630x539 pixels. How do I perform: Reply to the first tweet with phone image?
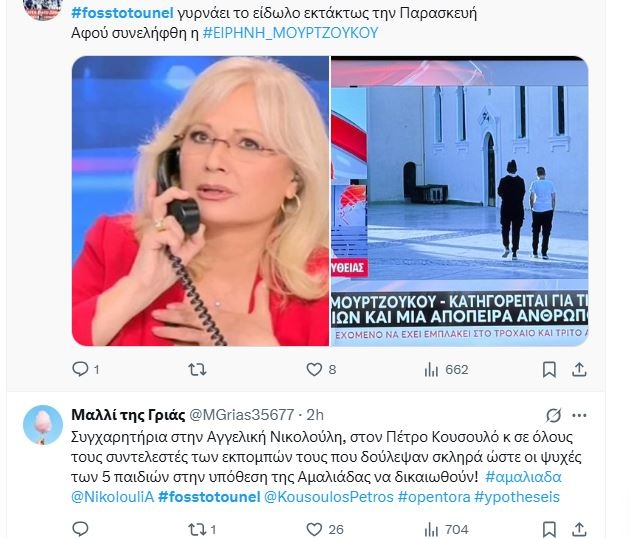coord(80,369)
